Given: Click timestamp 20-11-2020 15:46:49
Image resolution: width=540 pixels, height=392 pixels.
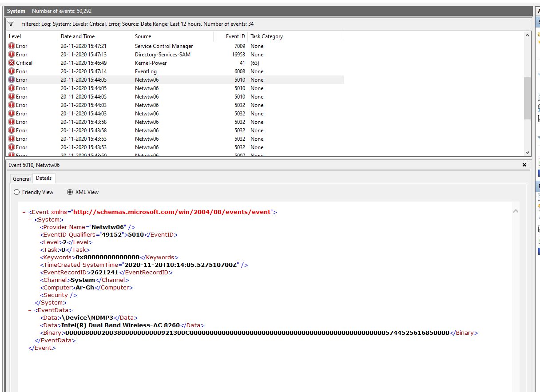Looking at the screenshot, I should pyautogui.click(x=83, y=63).
